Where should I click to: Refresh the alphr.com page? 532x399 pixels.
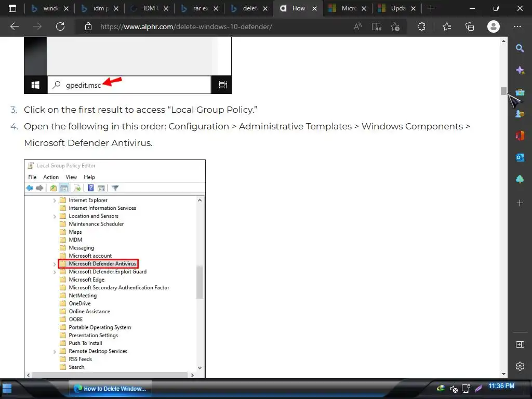tap(60, 26)
